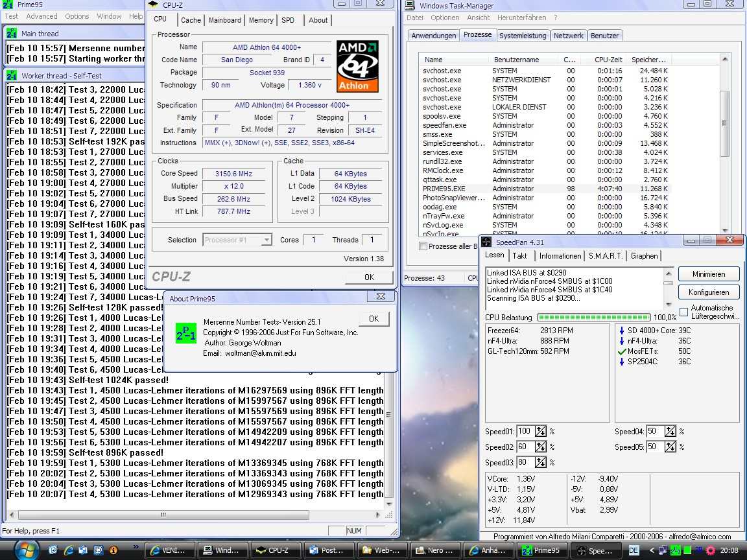The image size is (747, 560).
Task: Click the Speed03 up/down stepper
Action: 541,462
